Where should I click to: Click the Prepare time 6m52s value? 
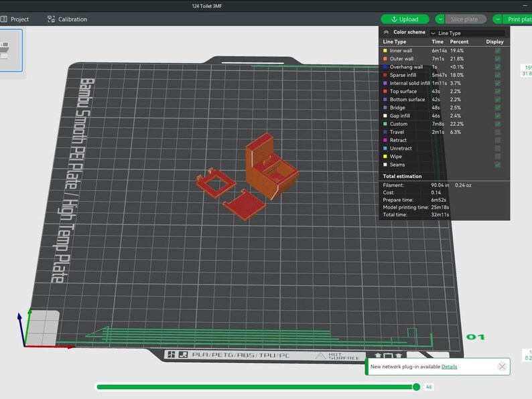[x=438, y=200]
